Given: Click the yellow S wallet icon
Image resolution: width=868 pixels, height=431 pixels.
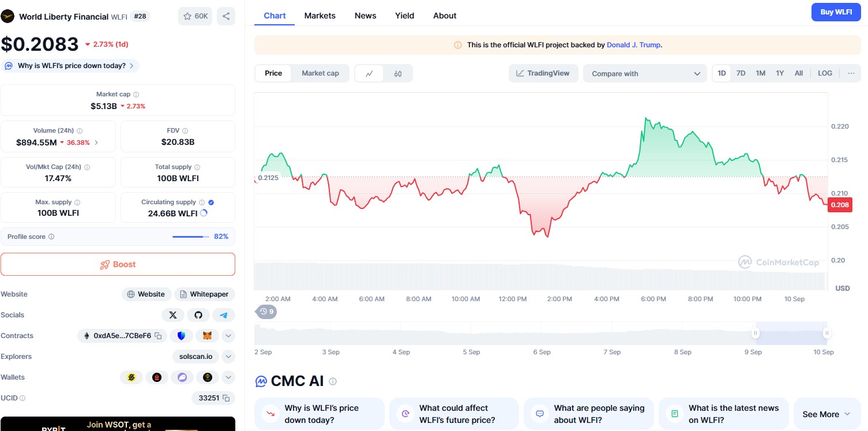Looking at the screenshot, I should pyautogui.click(x=131, y=377).
